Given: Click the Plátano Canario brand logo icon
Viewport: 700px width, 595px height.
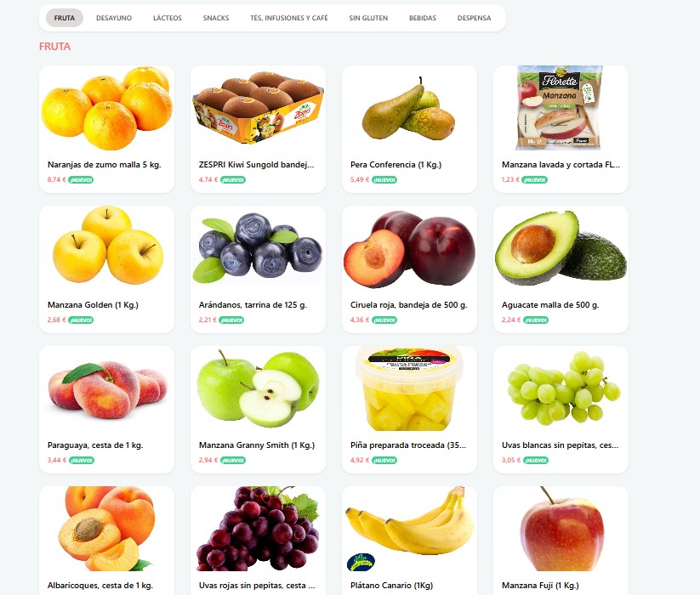Looking at the screenshot, I should click(361, 563).
